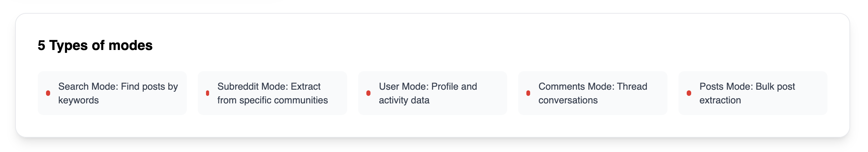This screenshot has width=868, height=152.
Task: Select the red dot beside User Mode
Action: point(368,93)
